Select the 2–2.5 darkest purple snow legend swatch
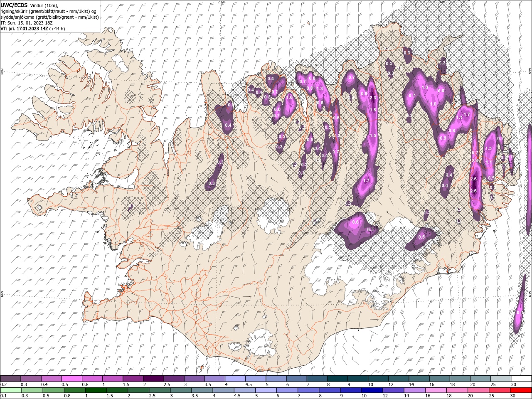The image size is (532, 399). [x=153, y=379]
